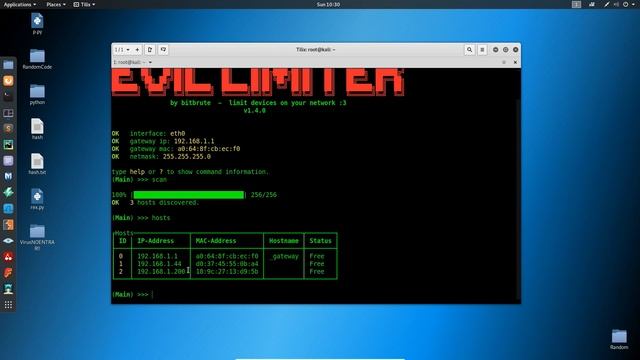640x360 pixels.
Task: Open the power system menu
Action: point(629,4)
